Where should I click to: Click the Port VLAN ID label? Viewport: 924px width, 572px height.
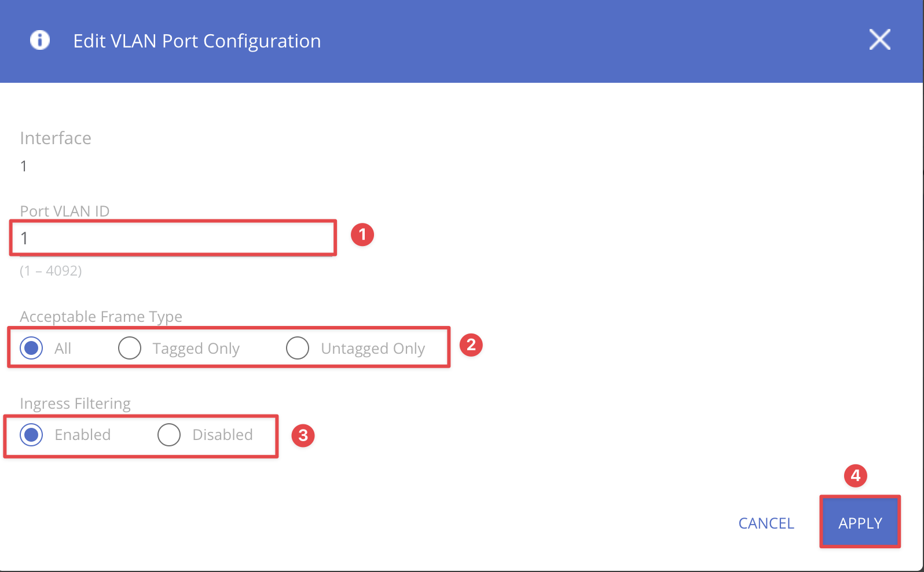click(x=65, y=211)
